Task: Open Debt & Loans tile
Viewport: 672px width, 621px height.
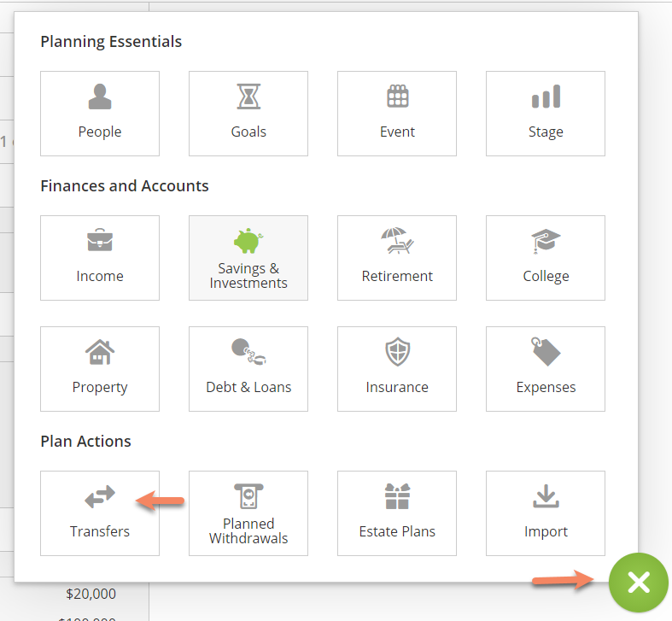Action: pos(248,369)
